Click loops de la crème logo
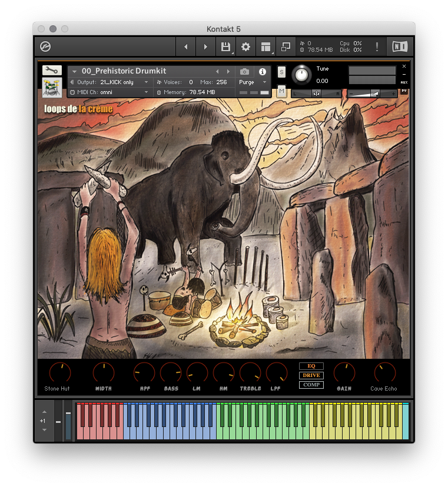This screenshot has width=448, height=487. click(x=78, y=109)
